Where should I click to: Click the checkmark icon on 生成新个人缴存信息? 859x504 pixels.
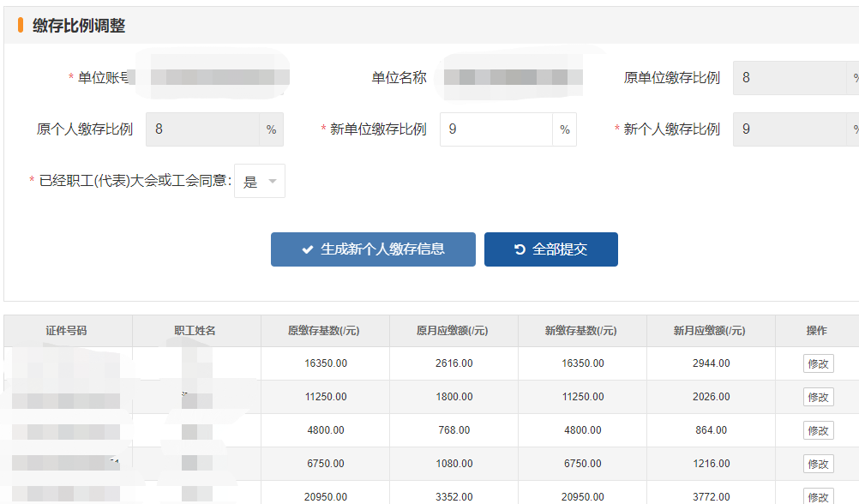307,249
